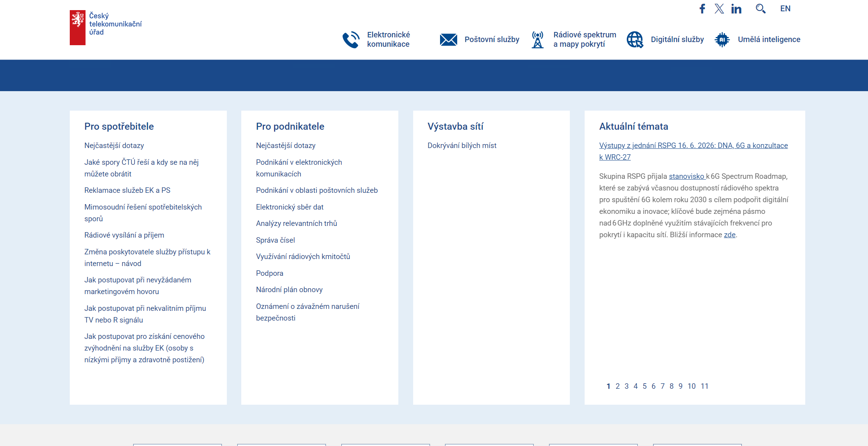Open the LinkedIn icon
This screenshot has height=446, width=868.
pyautogui.click(x=736, y=9)
